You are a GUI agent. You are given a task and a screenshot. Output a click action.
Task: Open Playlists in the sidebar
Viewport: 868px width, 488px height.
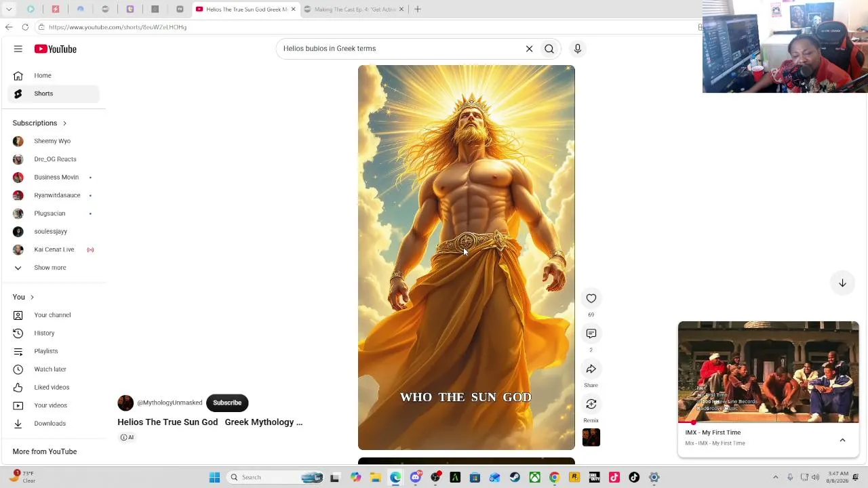point(54,351)
